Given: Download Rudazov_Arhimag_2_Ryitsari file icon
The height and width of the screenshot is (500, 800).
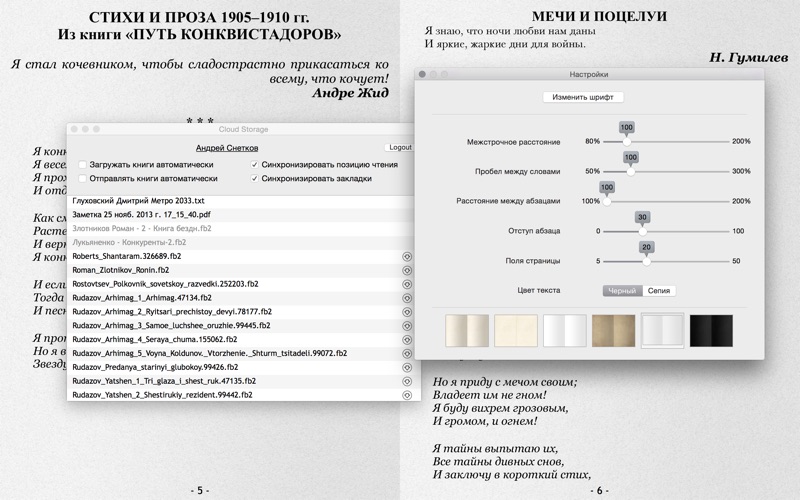Looking at the screenshot, I should (407, 312).
